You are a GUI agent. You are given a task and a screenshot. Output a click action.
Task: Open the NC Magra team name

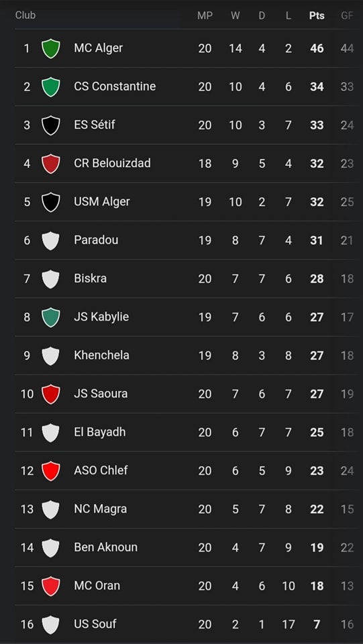point(101,509)
